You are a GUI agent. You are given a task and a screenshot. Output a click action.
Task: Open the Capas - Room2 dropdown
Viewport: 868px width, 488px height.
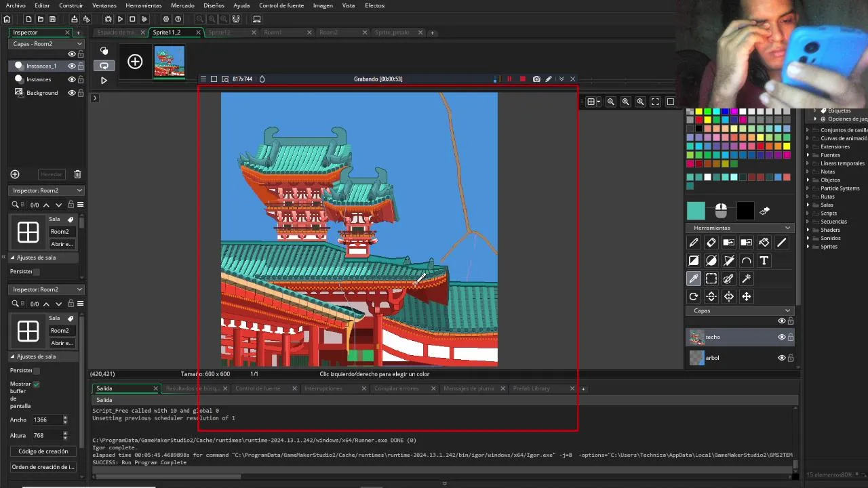pos(47,43)
